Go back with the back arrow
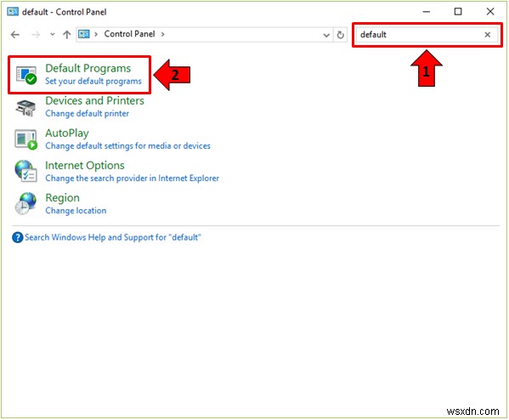This screenshot has width=509, height=420. [15, 34]
